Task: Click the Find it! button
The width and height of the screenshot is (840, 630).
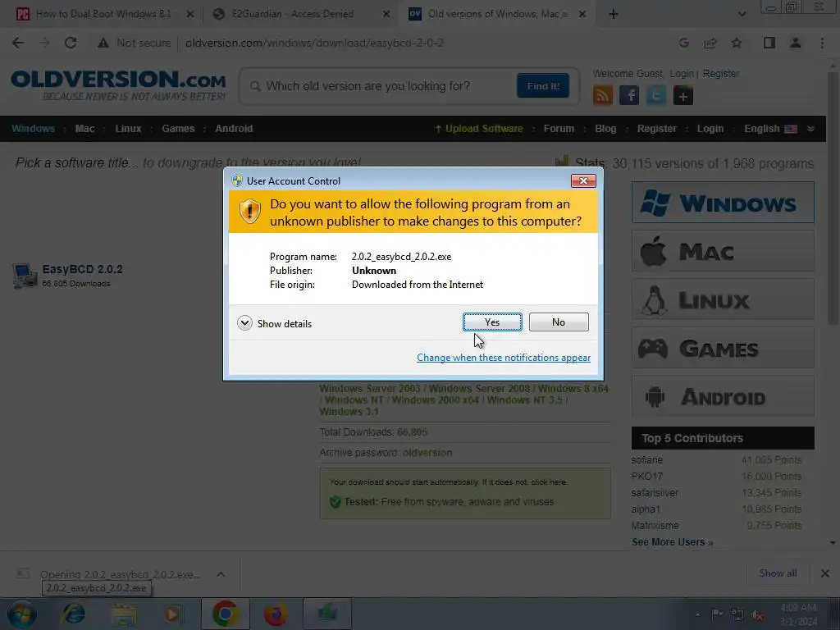Action: coord(543,85)
